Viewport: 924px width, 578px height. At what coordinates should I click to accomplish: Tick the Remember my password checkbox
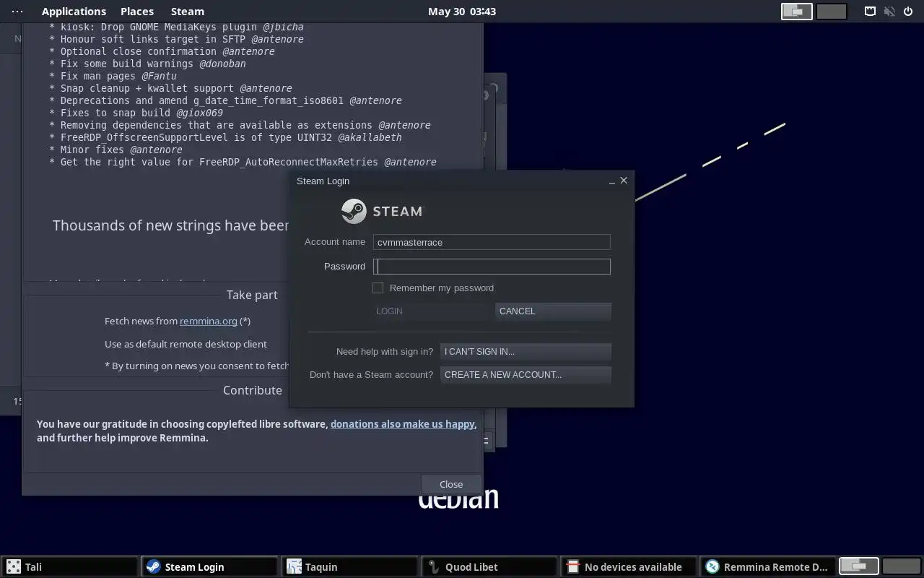coord(378,288)
